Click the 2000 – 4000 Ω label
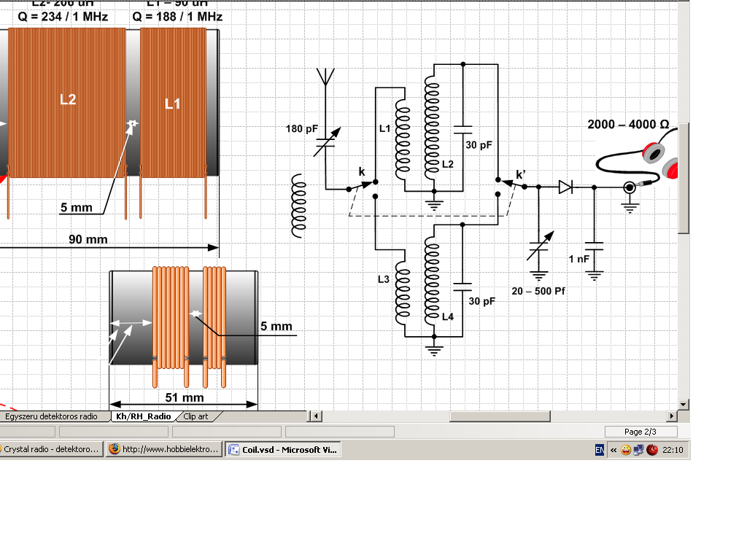 (x=628, y=124)
